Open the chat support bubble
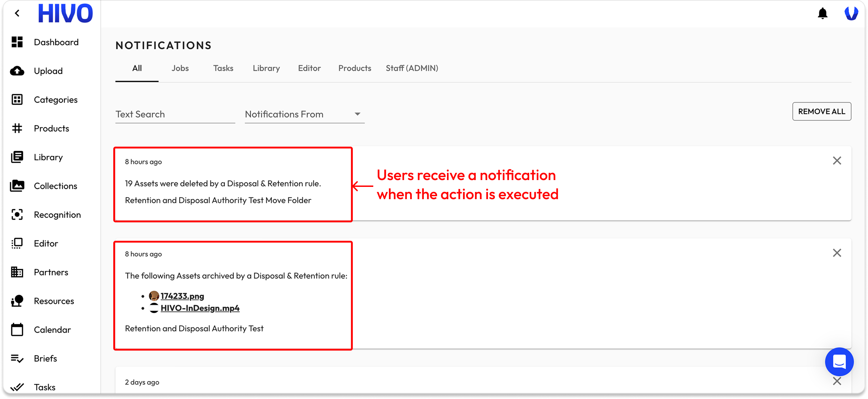This screenshot has width=868, height=399. tap(839, 362)
